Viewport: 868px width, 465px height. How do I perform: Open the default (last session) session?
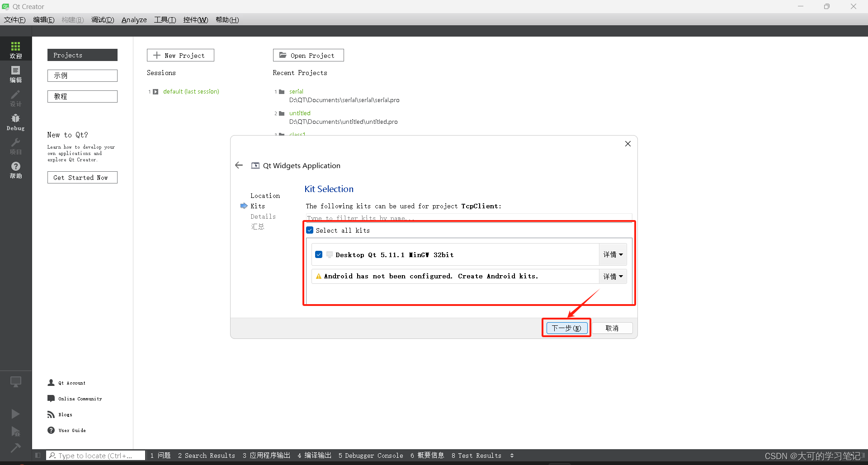191,92
